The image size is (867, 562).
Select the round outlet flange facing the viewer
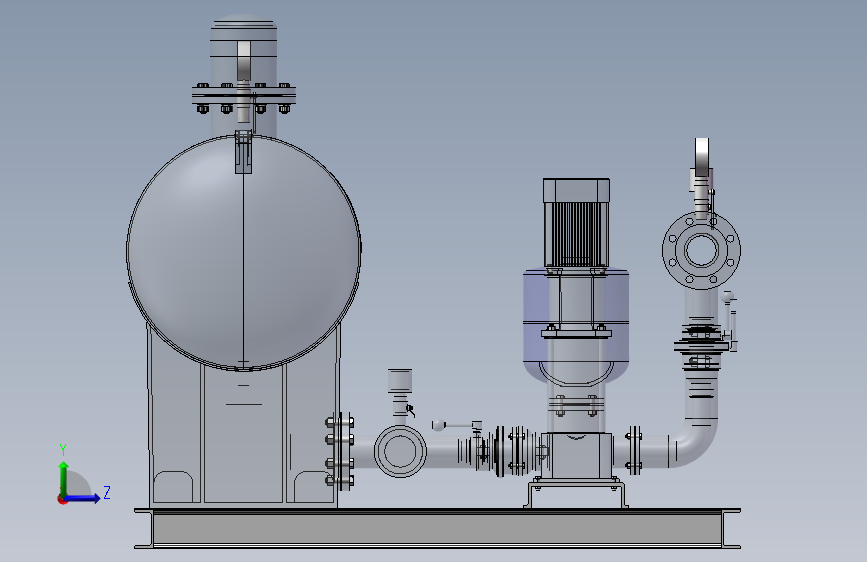coord(702,250)
